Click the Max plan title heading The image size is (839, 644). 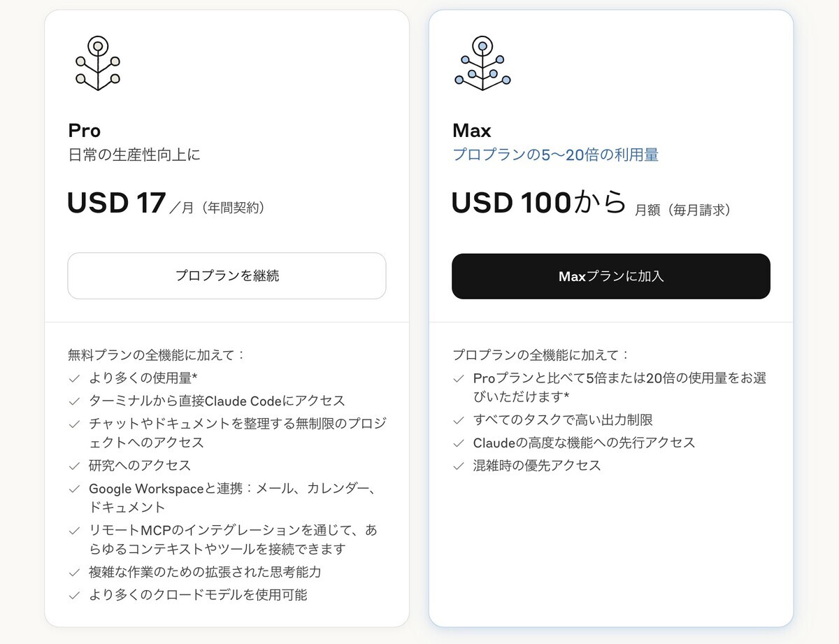click(472, 130)
